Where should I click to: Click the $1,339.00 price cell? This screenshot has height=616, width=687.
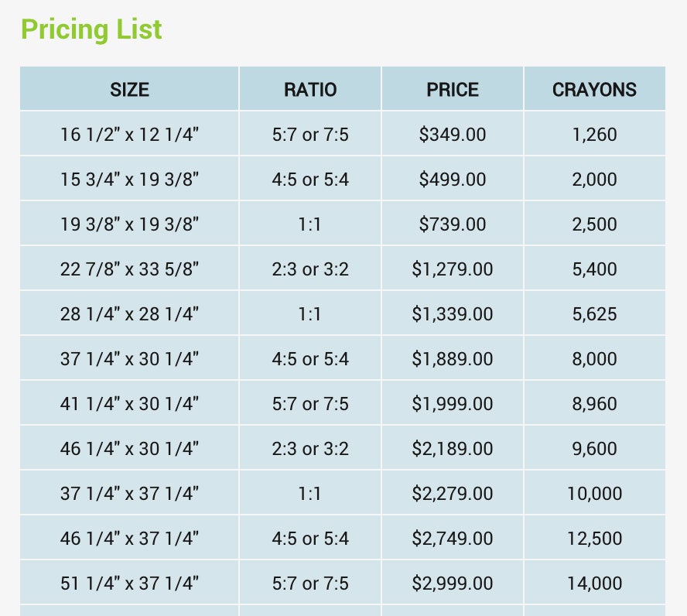pos(453,314)
